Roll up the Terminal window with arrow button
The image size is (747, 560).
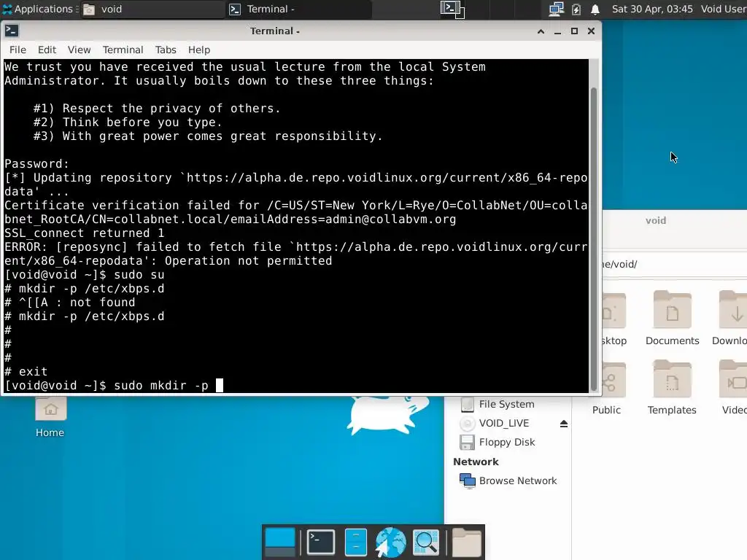click(x=541, y=31)
